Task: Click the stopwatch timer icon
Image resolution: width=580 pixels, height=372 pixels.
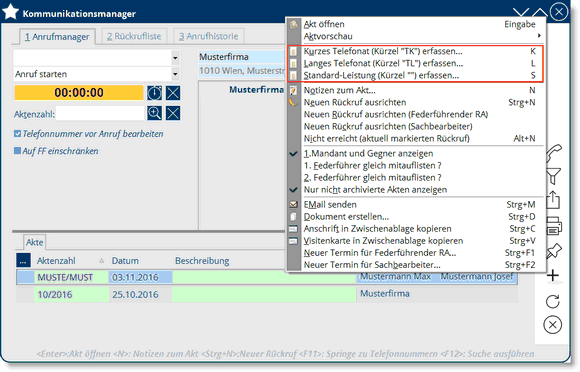Action: pyautogui.click(x=154, y=93)
